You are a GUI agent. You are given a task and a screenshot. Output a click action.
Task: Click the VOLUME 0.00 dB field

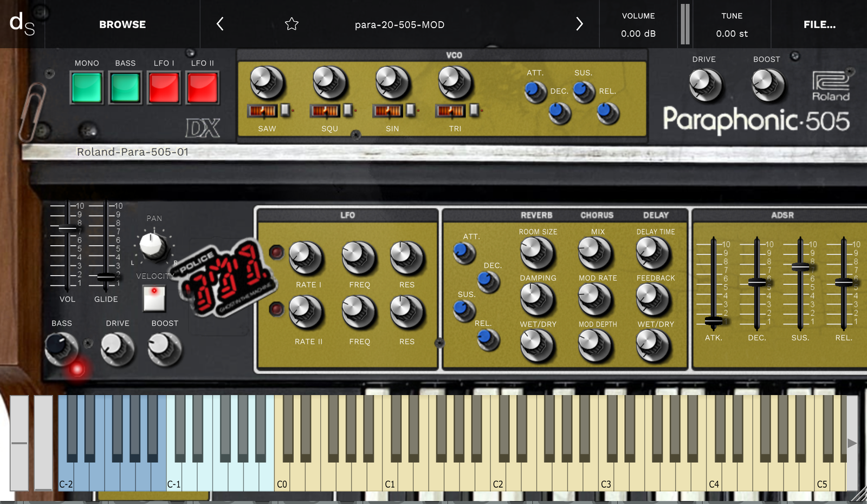(x=638, y=34)
